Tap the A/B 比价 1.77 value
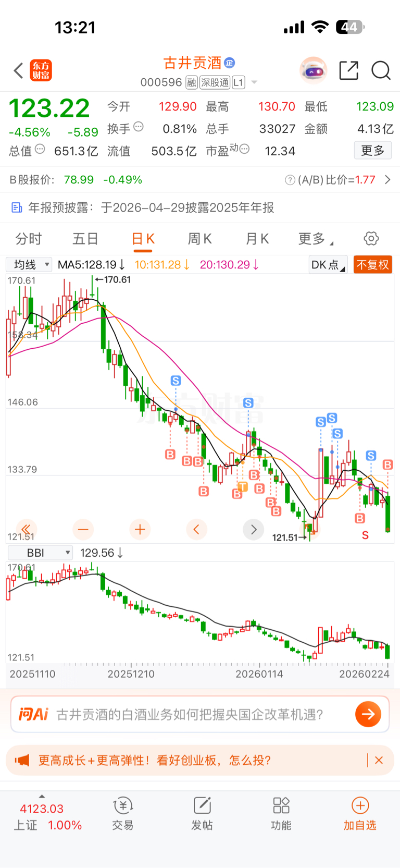This screenshot has height=868, width=400. click(365, 180)
